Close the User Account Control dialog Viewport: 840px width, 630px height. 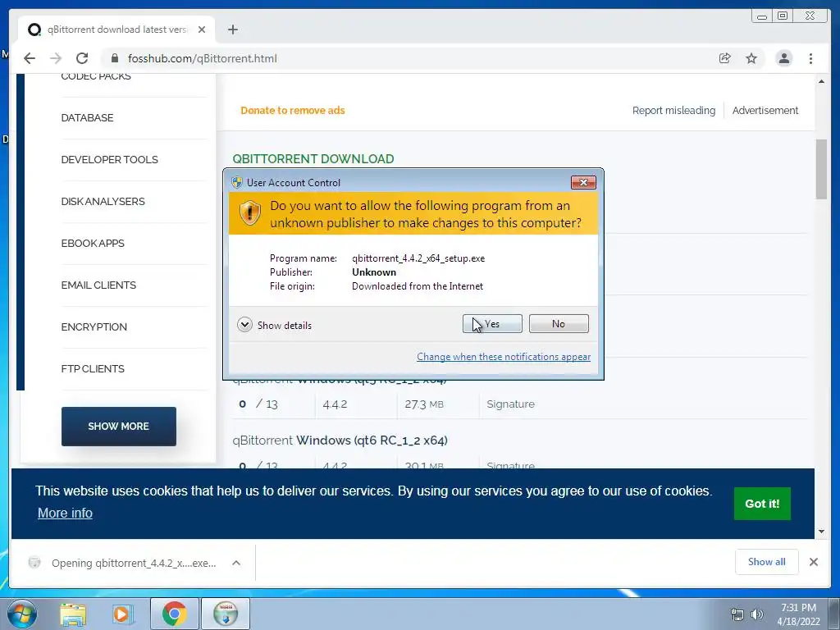(583, 183)
